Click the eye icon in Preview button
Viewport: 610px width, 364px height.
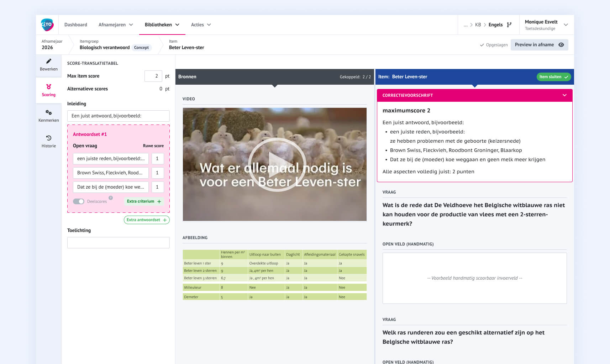click(x=561, y=45)
